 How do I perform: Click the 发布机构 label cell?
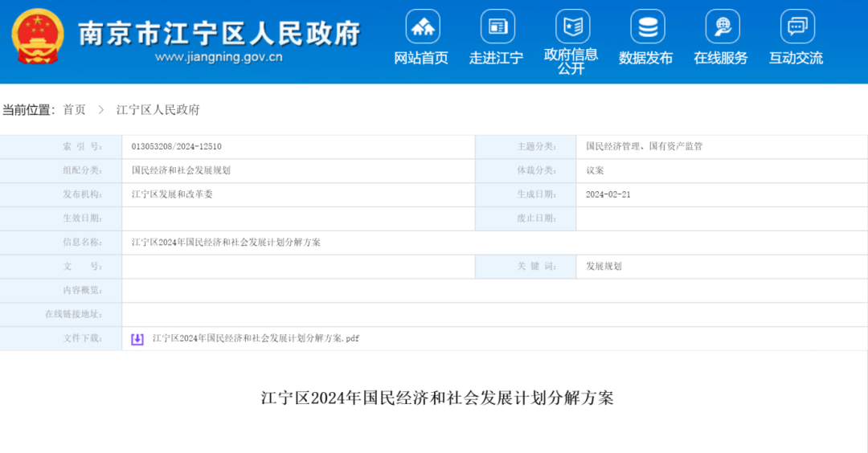tap(61, 194)
